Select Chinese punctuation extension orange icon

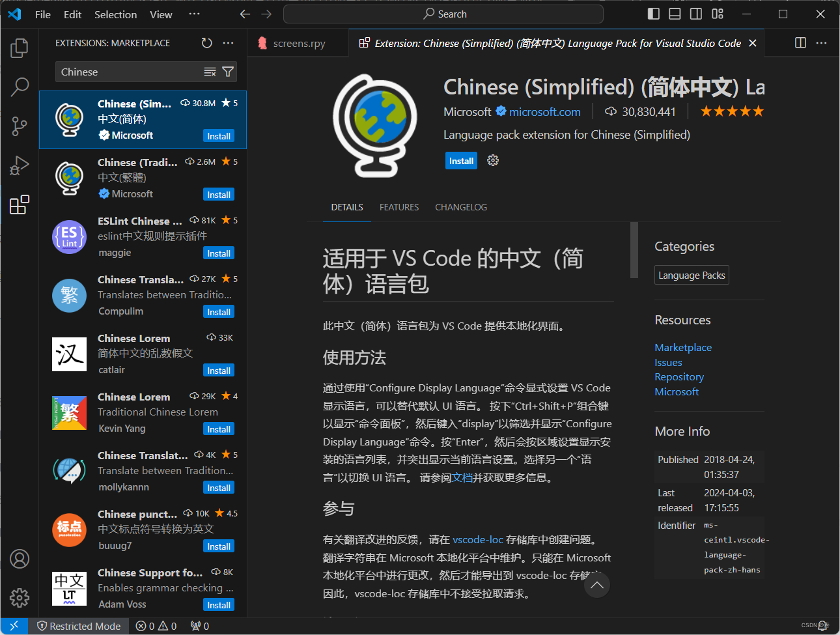(69, 530)
